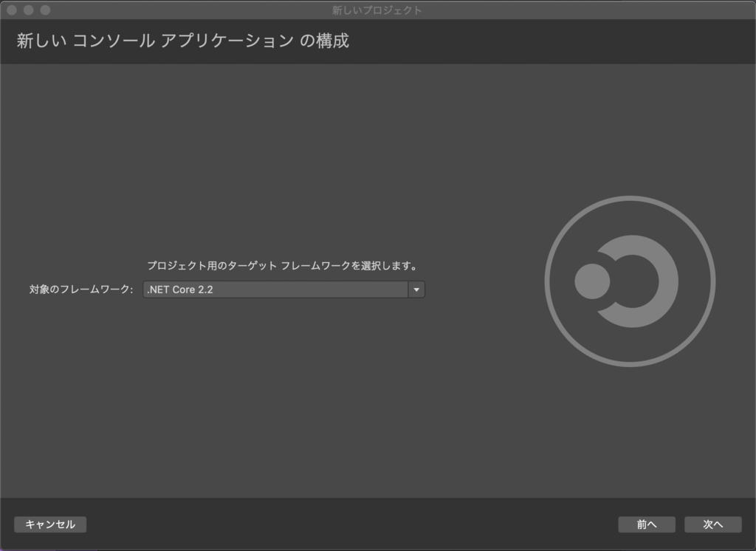Proceed with the 次へ button
Screen dimensions: 756x551
click(x=712, y=524)
